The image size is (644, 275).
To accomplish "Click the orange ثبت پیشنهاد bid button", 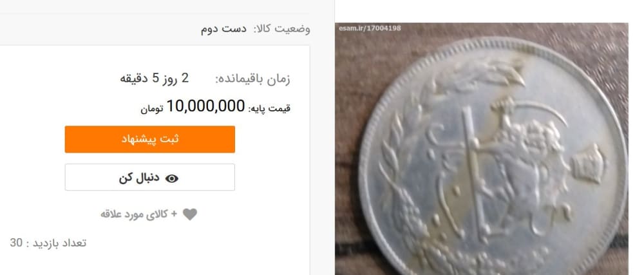I will (x=149, y=139).
